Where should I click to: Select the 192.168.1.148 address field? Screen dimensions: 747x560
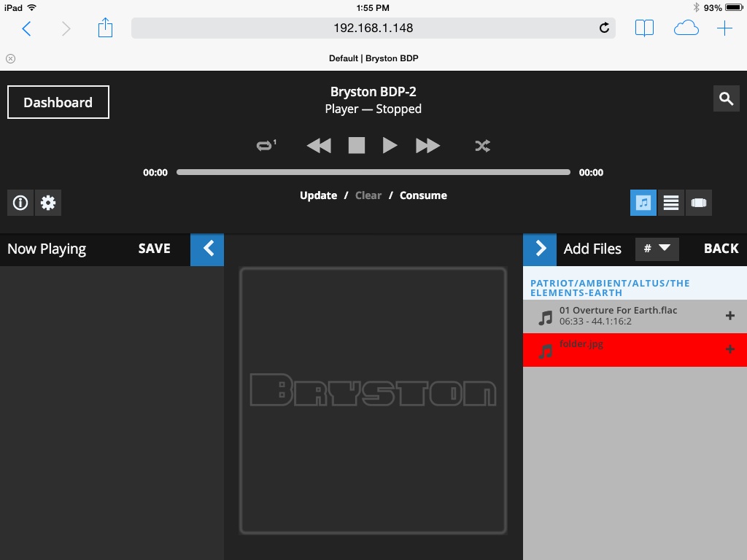pos(373,28)
